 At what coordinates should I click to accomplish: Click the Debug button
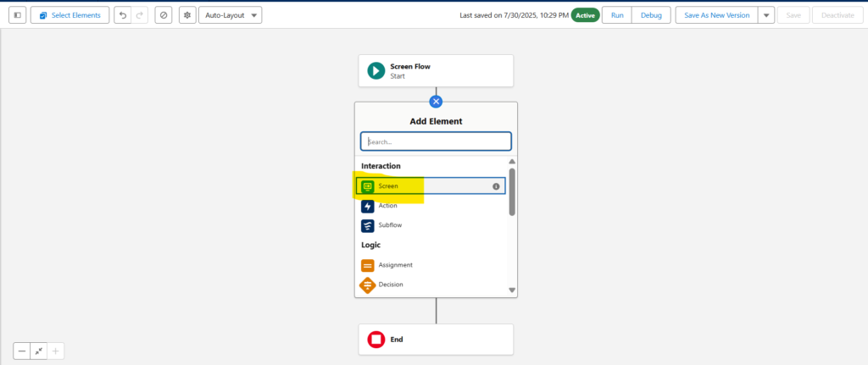651,15
